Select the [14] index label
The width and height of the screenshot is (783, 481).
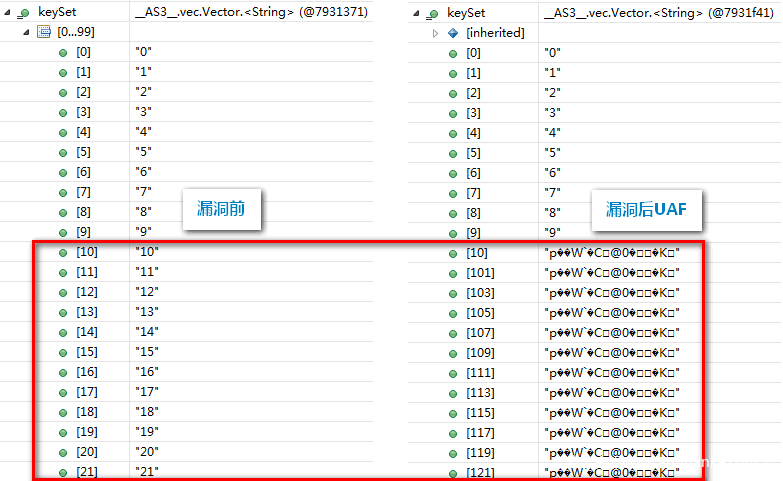[x=87, y=332]
